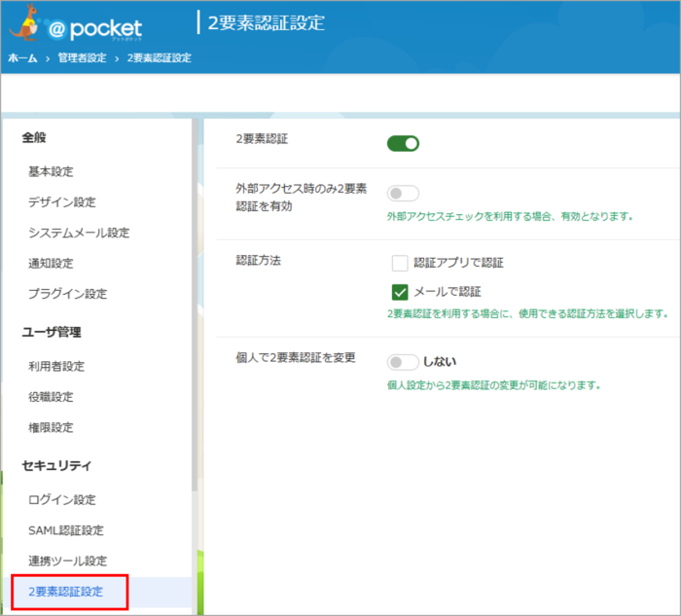
Task: Open 利用者設定 under ユーザ管理
Action: tap(56, 366)
